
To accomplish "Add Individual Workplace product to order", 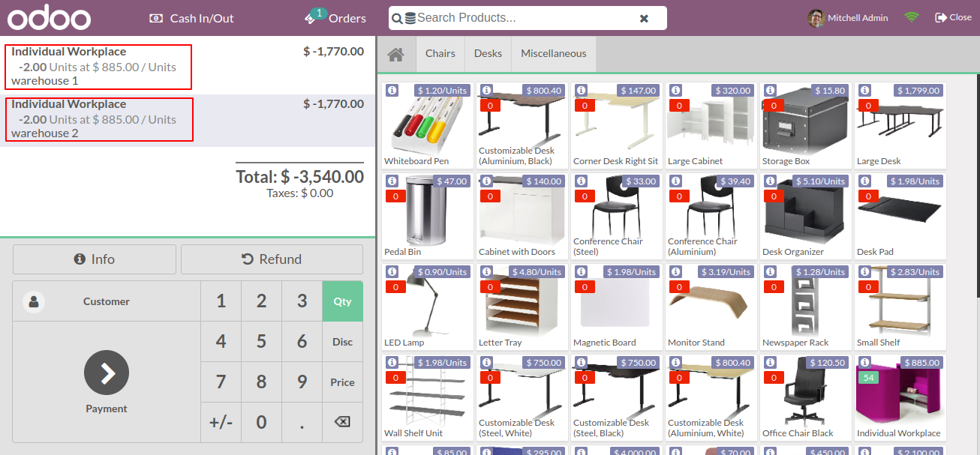I will click(x=899, y=397).
